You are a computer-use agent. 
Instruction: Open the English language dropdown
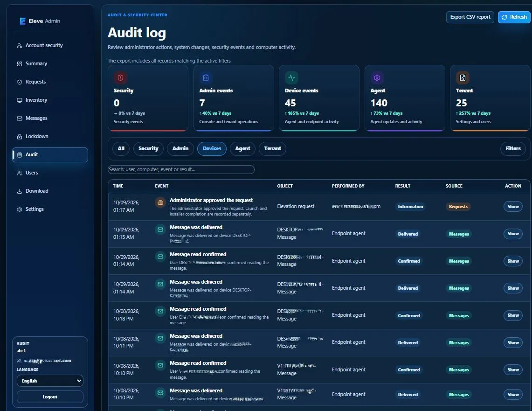coord(50,381)
